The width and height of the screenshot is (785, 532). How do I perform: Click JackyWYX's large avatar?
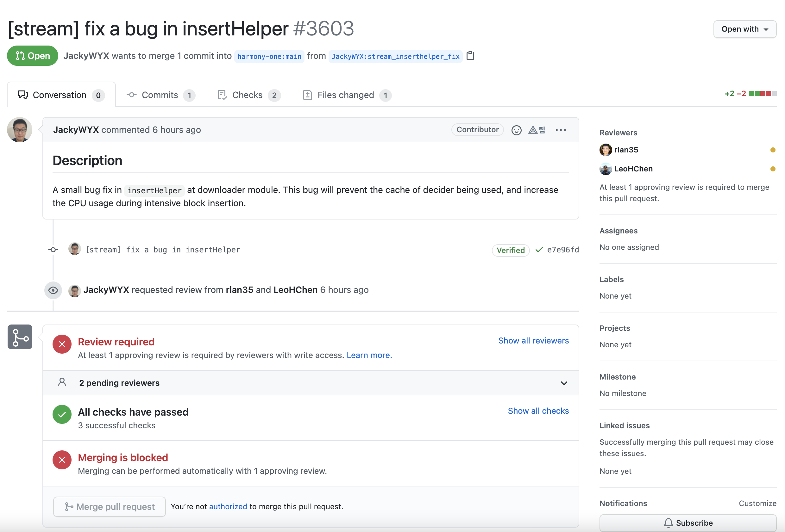pos(20,130)
